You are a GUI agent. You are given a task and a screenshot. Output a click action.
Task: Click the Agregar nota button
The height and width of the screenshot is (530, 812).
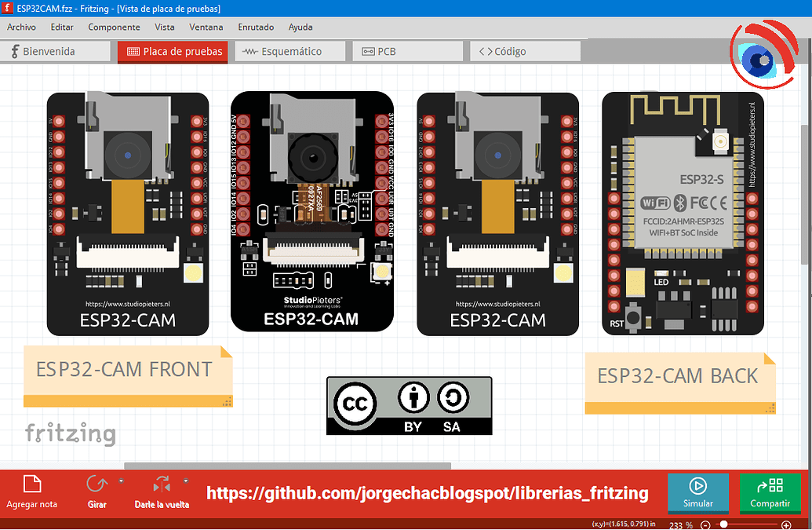click(31, 492)
